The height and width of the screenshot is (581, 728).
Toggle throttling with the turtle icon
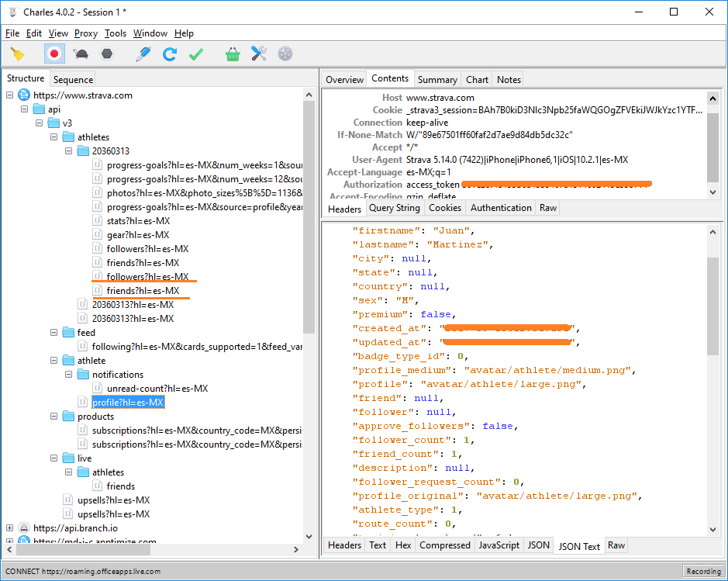pyautogui.click(x=81, y=54)
